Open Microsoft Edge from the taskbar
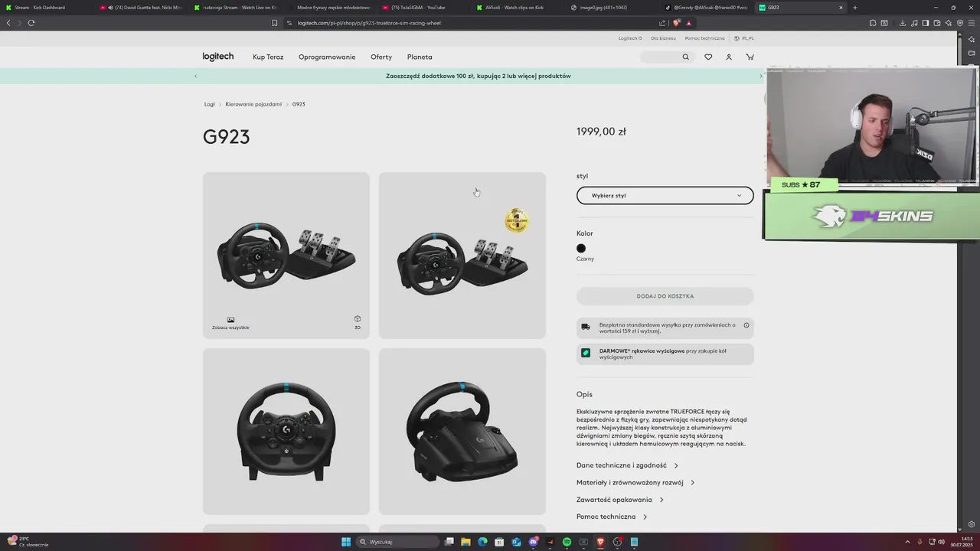The height and width of the screenshot is (551, 980). pos(482,542)
